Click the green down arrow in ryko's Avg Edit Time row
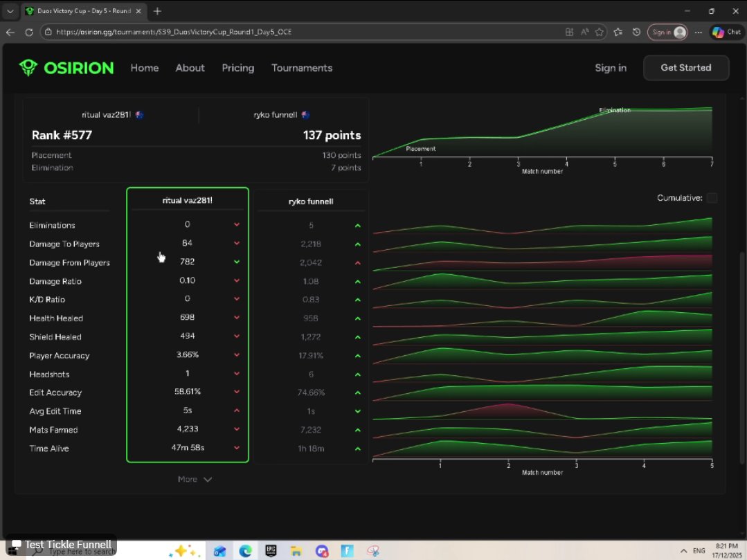The height and width of the screenshot is (560, 747). click(358, 411)
